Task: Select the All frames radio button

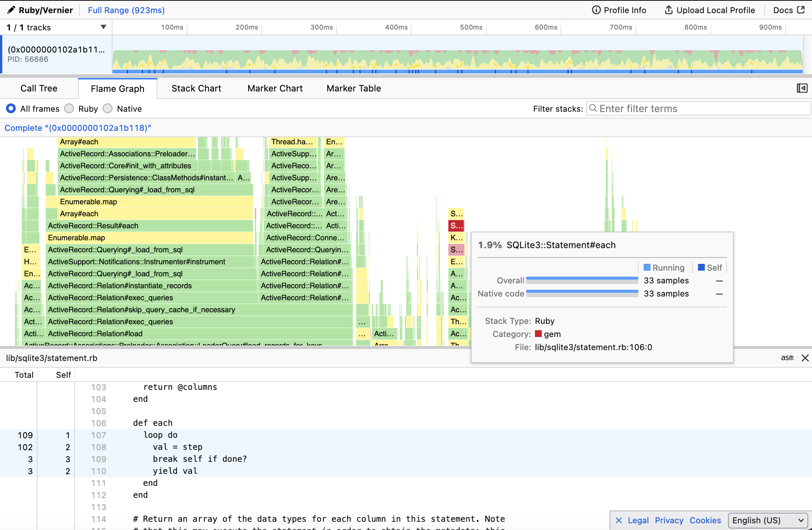Action: [x=11, y=109]
